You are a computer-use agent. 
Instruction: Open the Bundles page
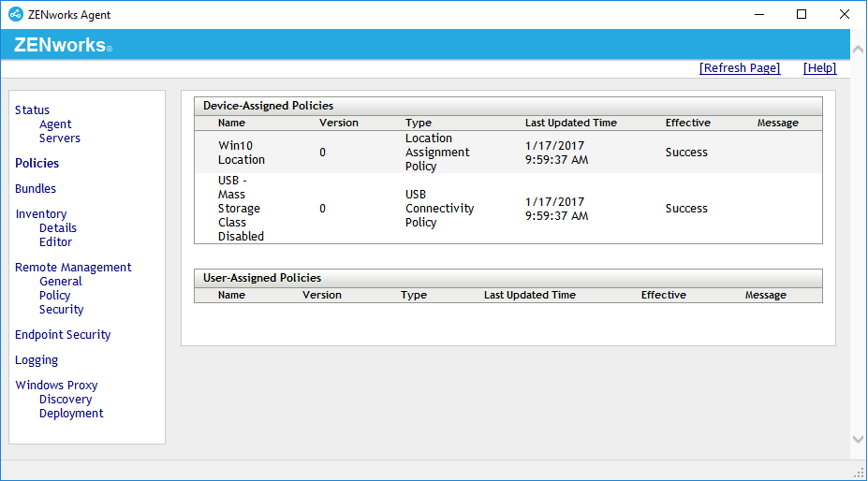36,189
